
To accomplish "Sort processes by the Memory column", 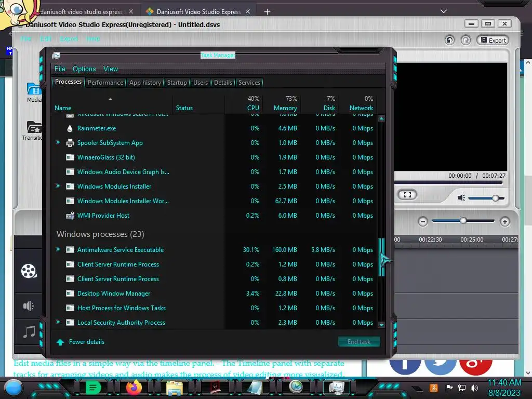I will tap(282, 103).
